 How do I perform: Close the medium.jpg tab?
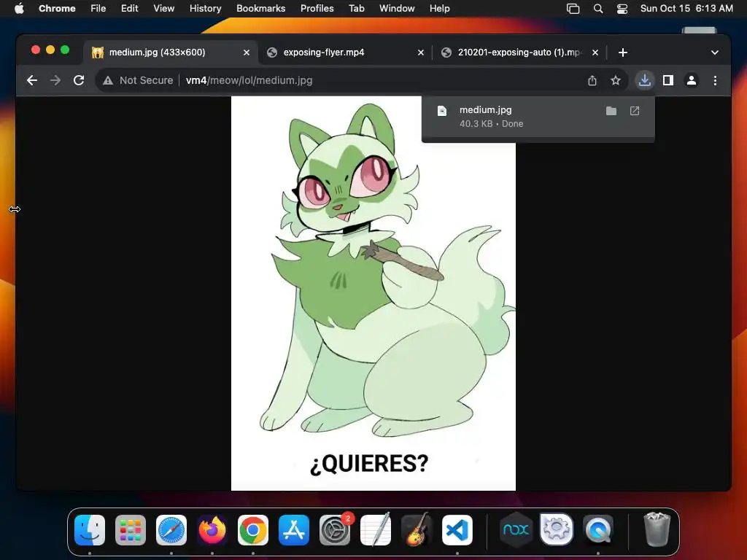click(x=247, y=52)
